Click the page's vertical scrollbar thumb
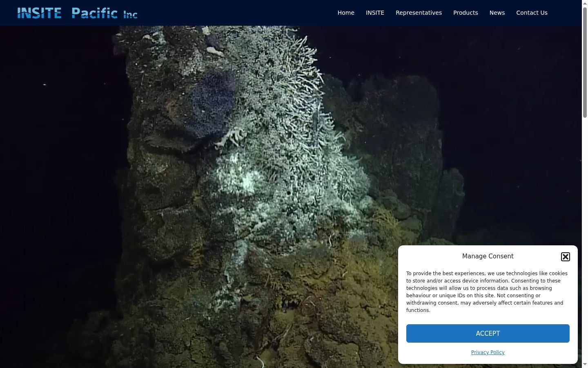 point(585,62)
